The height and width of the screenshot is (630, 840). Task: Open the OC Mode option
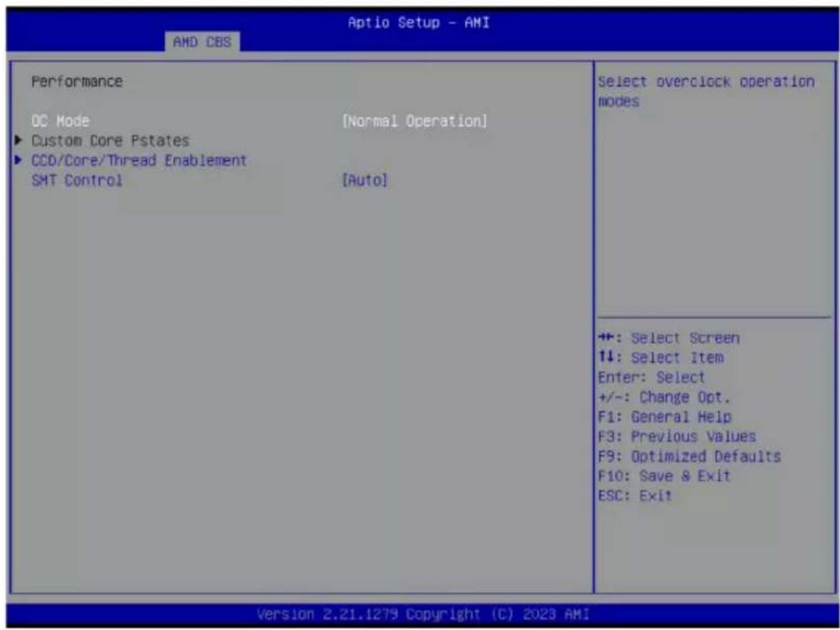coord(60,121)
